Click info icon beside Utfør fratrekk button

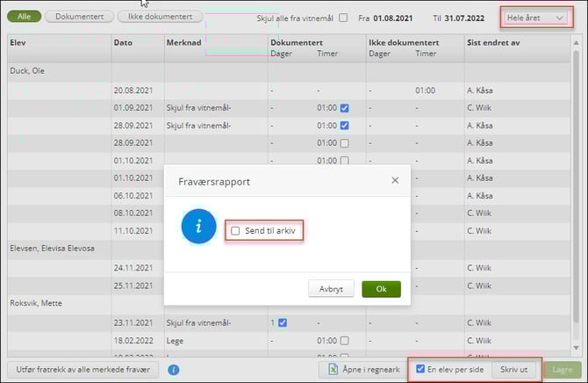tap(174, 371)
